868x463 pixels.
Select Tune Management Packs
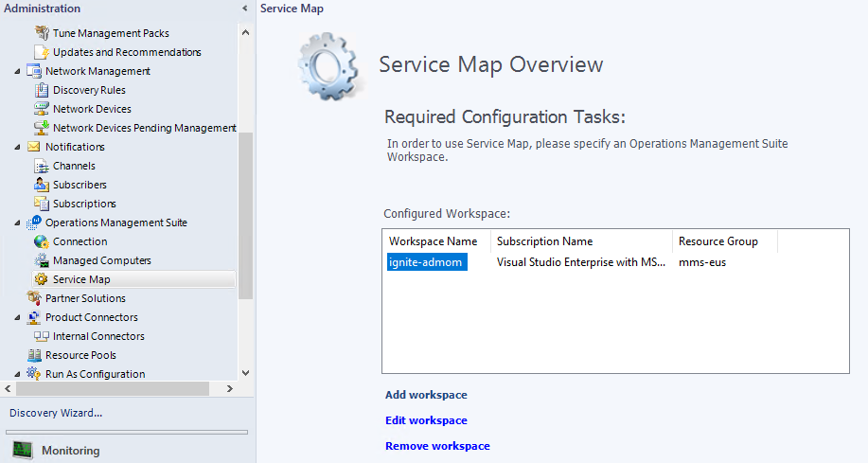click(x=111, y=33)
